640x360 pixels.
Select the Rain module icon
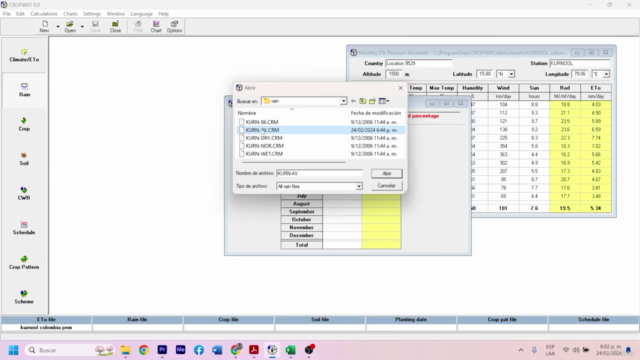(24, 90)
